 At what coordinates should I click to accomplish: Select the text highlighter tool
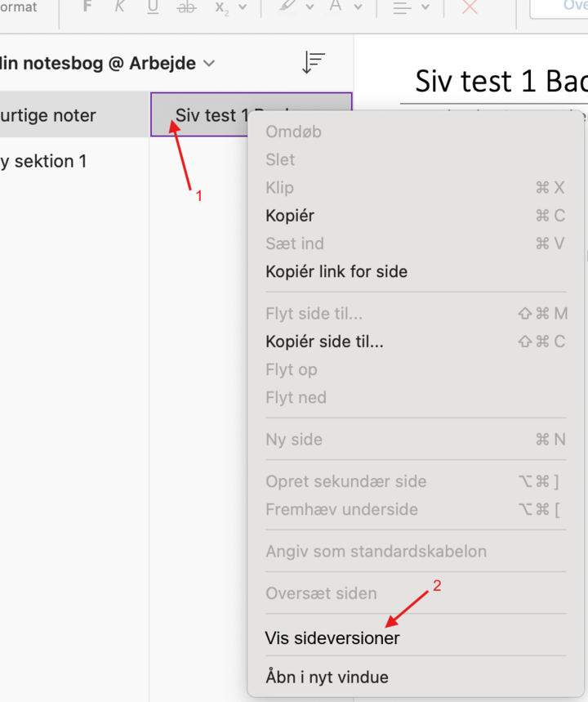(287, 7)
